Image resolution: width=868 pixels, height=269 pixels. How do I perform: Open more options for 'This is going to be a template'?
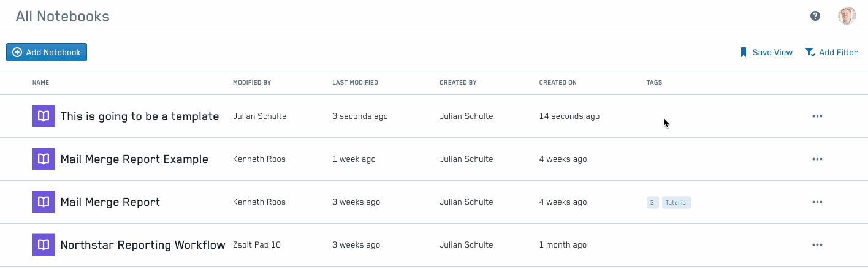click(x=817, y=116)
